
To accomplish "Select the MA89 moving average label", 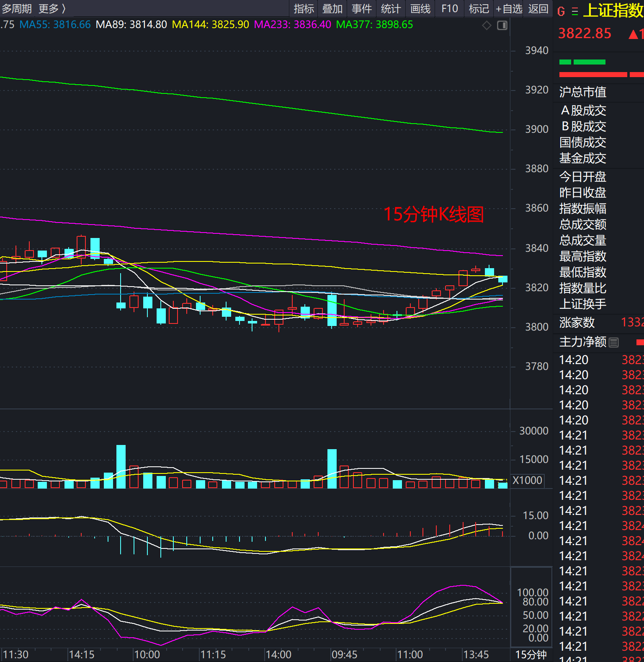I will (131, 25).
